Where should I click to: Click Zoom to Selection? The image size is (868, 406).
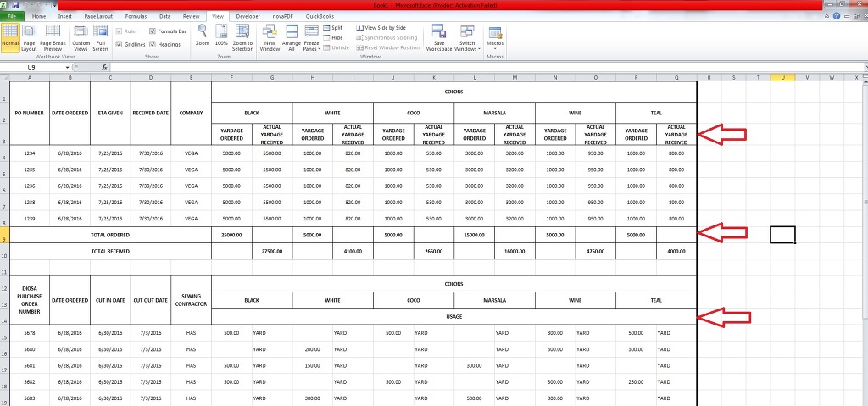tap(242, 37)
